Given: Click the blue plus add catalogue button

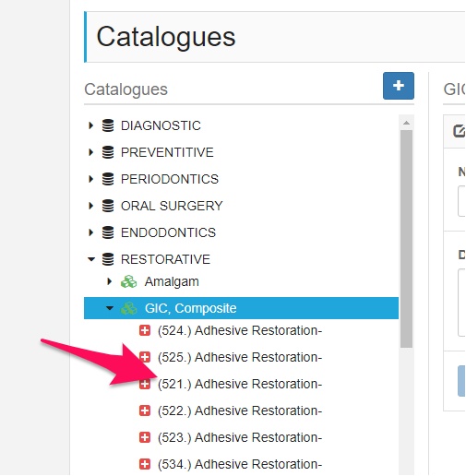Looking at the screenshot, I should pos(398,86).
